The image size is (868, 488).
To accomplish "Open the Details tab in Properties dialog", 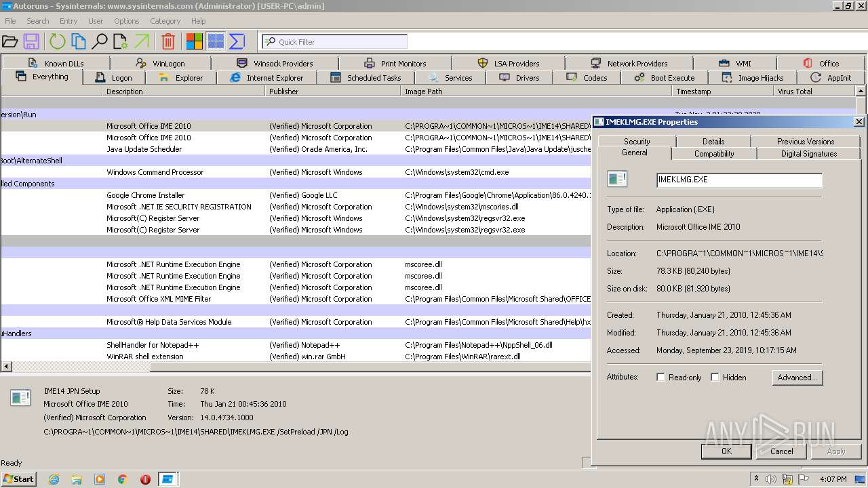I will 713,141.
